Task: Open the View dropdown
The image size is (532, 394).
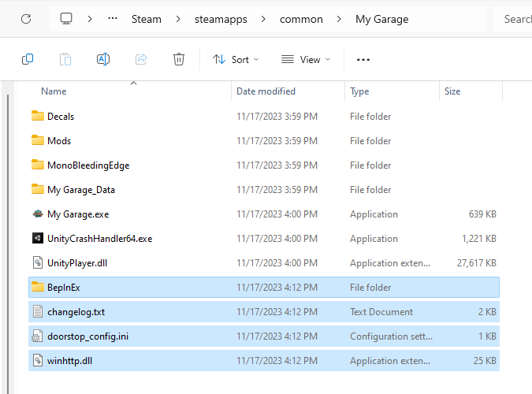Action: (306, 60)
